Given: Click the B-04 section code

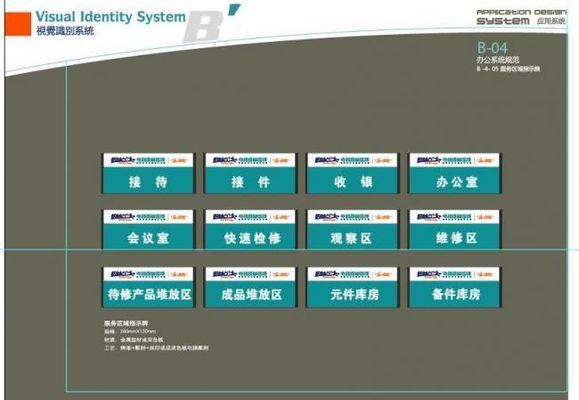Looking at the screenshot, I should pos(492,48).
